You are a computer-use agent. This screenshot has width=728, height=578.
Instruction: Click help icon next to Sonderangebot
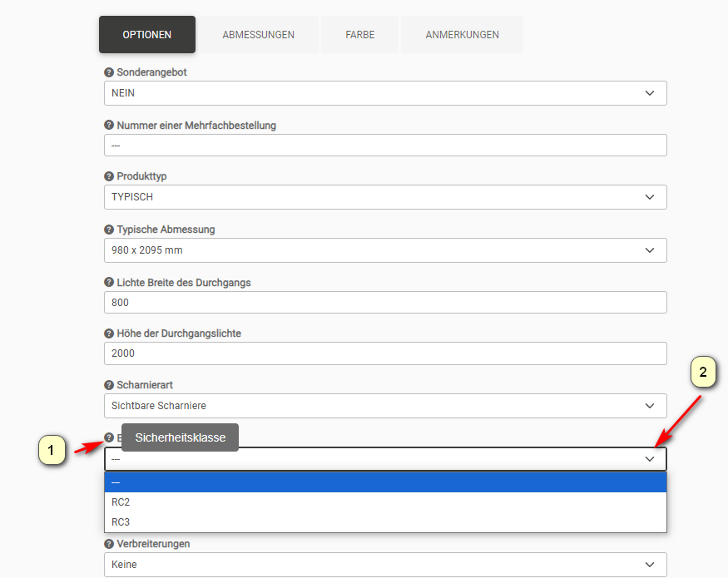point(109,72)
